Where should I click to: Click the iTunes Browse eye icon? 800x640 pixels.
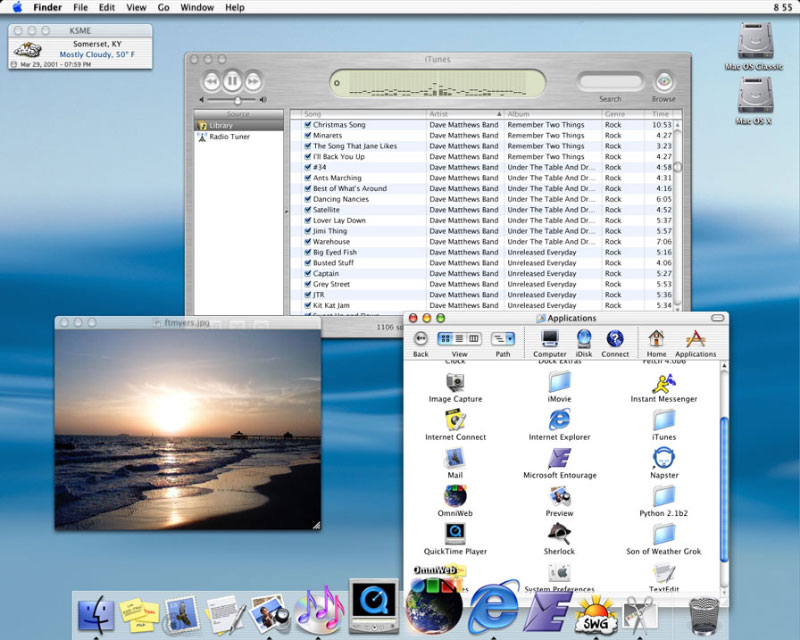coord(664,82)
